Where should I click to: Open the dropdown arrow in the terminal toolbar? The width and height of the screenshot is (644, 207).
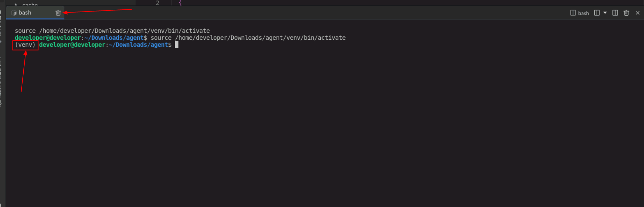[x=605, y=13]
